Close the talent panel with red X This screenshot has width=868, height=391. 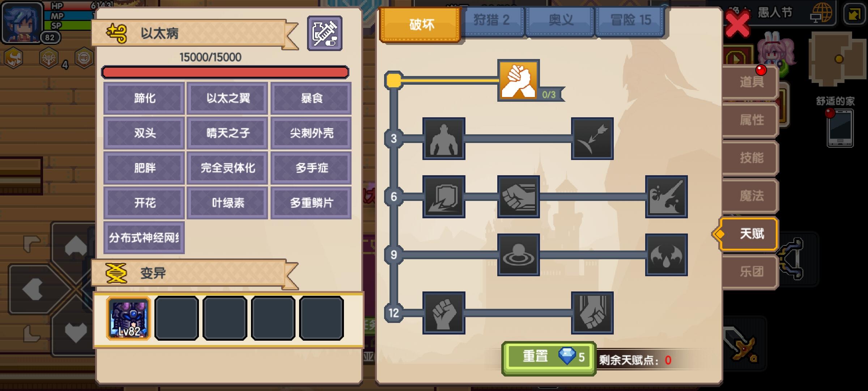coord(737,24)
